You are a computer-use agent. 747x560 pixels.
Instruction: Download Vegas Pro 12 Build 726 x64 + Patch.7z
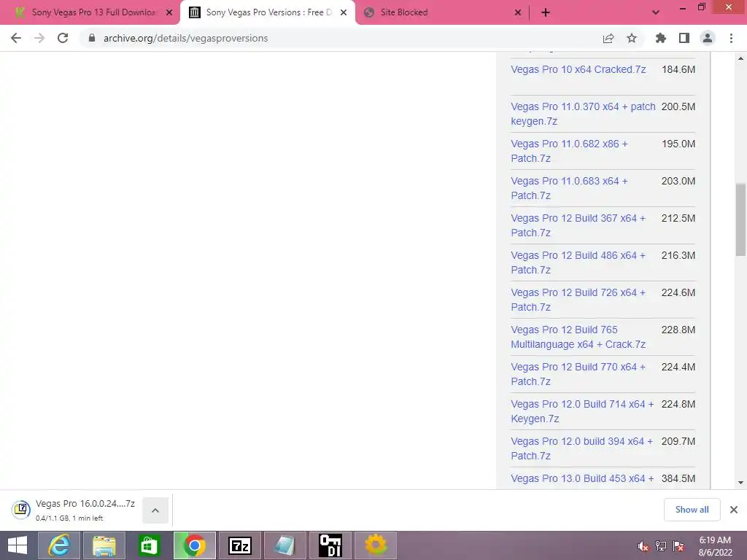(578, 300)
